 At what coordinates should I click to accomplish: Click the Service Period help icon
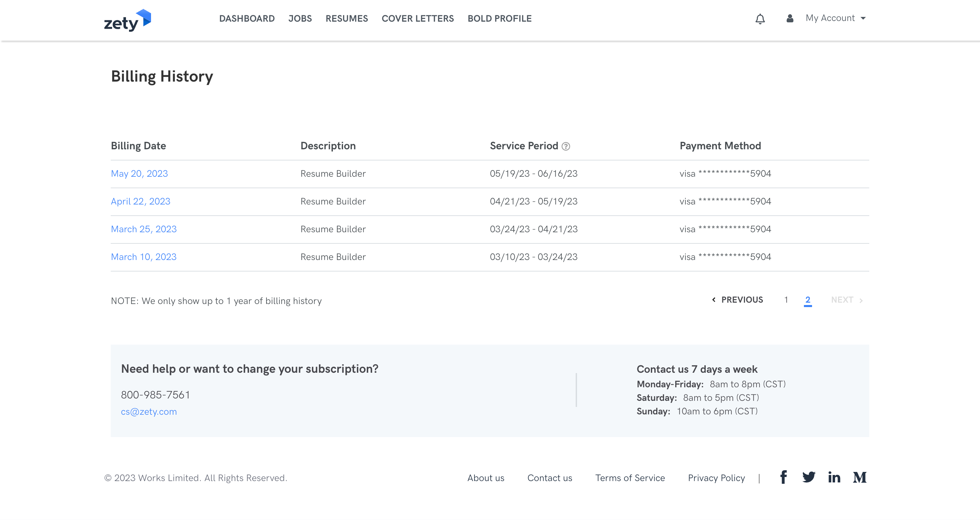coord(566,147)
